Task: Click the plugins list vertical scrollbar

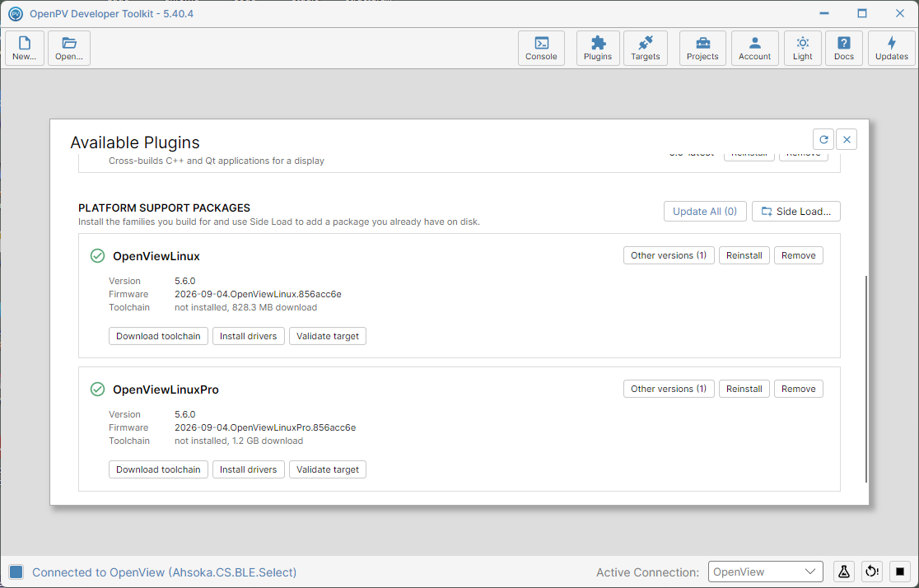Action: click(865, 379)
